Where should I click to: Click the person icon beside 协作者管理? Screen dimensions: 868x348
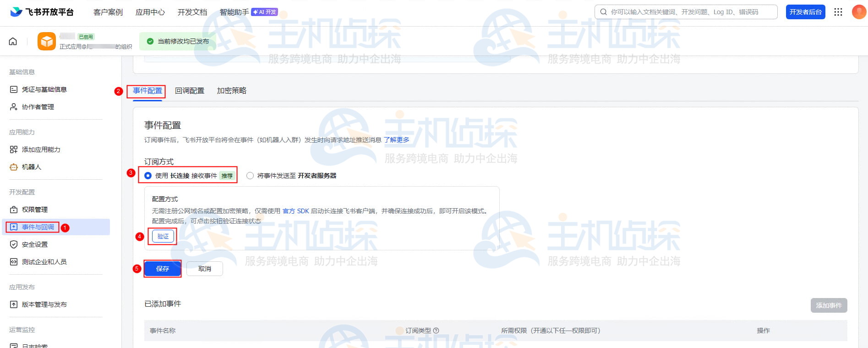[x=14, y=107]
